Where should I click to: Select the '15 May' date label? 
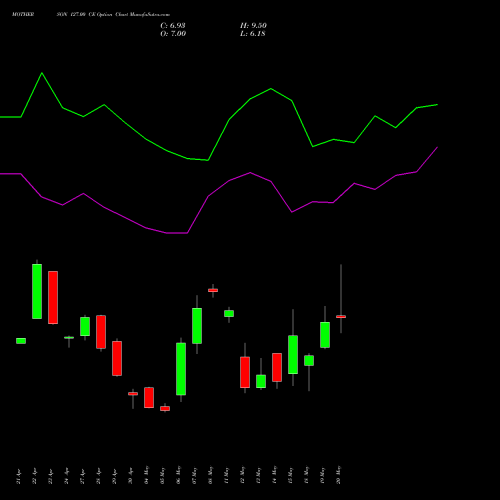pos(291,475)
